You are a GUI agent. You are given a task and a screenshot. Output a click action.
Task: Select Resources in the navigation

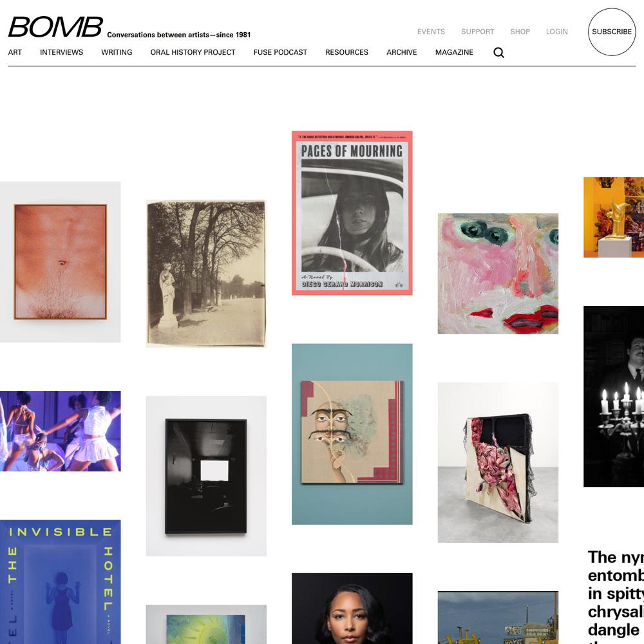point(346,52)
